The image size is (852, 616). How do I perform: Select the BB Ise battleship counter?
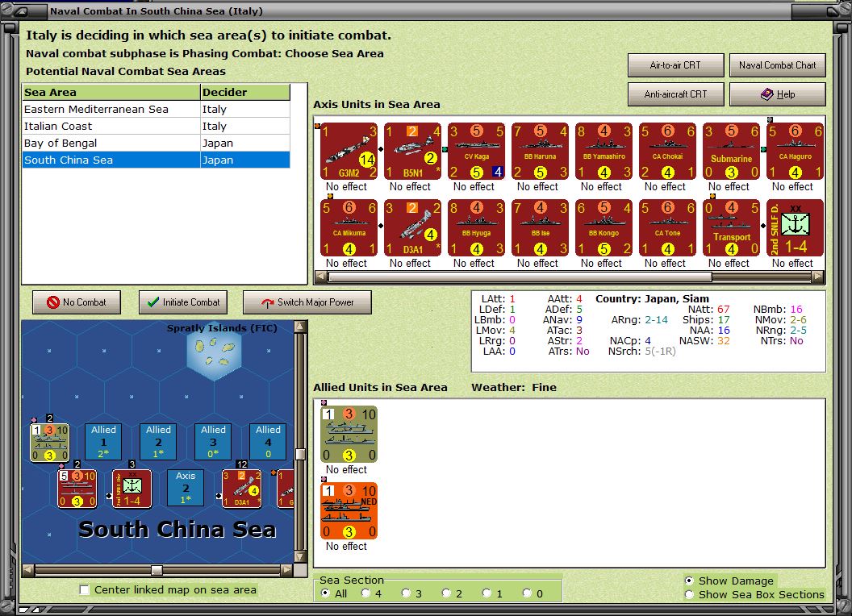(540, 227)
